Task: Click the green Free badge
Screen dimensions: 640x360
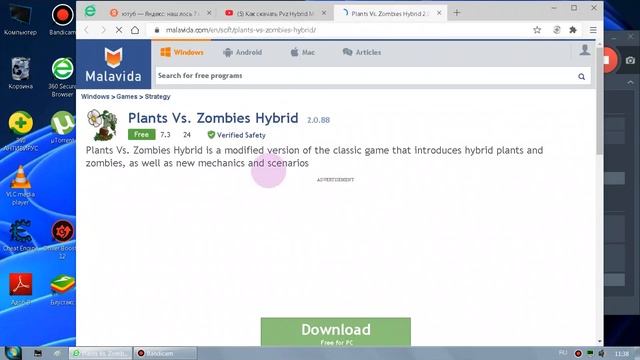Action: click(x=141, y=134)
